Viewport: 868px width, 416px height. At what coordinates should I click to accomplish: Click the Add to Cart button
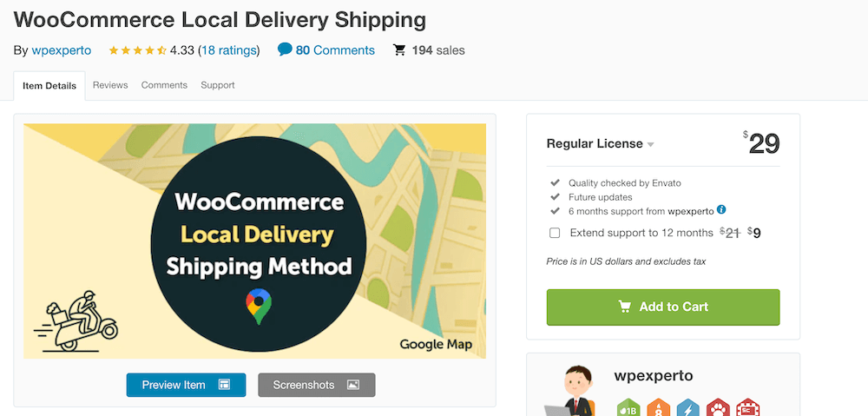(663, 307)
